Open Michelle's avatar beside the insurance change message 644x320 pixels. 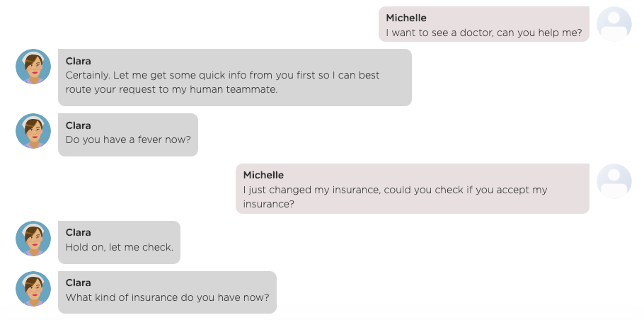614,181
